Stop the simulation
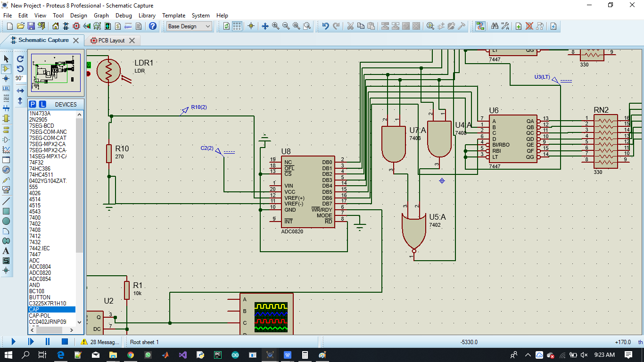644x362 pixels. tap(65, 342)
